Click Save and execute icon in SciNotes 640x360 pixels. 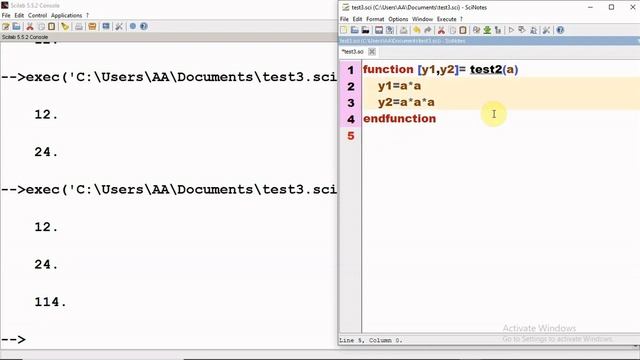point(522,30)
